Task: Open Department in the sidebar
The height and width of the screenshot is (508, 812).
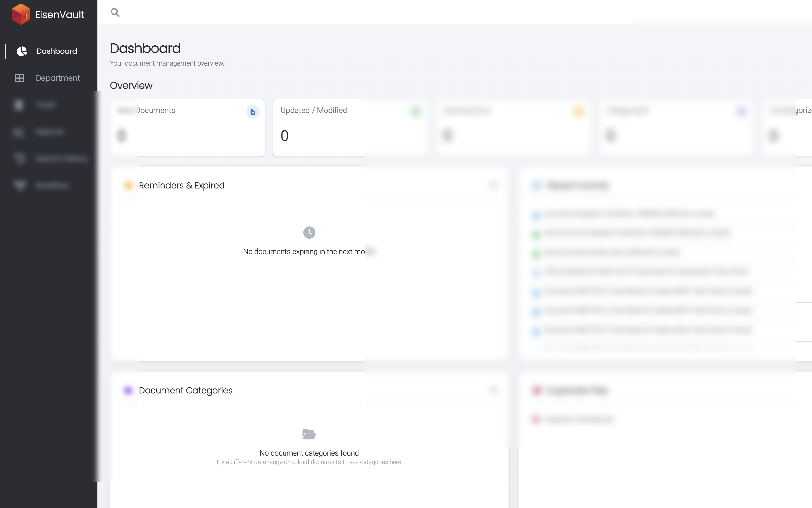Action: click(x=58, y=78)
